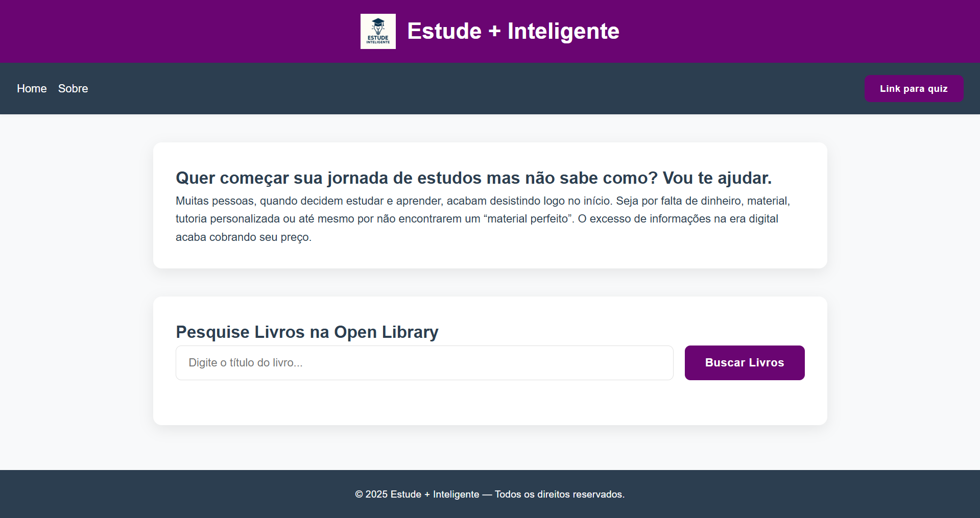Click 'Todos os direitos reservados.' in footer
The height and width of the screenshot is (518, 980).
560,495
